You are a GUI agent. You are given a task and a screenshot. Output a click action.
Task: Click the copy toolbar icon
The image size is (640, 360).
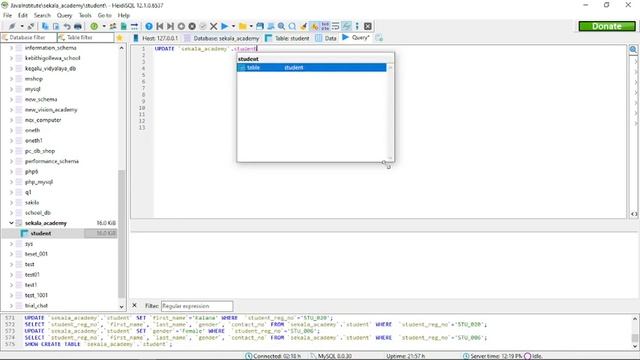[45, 26]
